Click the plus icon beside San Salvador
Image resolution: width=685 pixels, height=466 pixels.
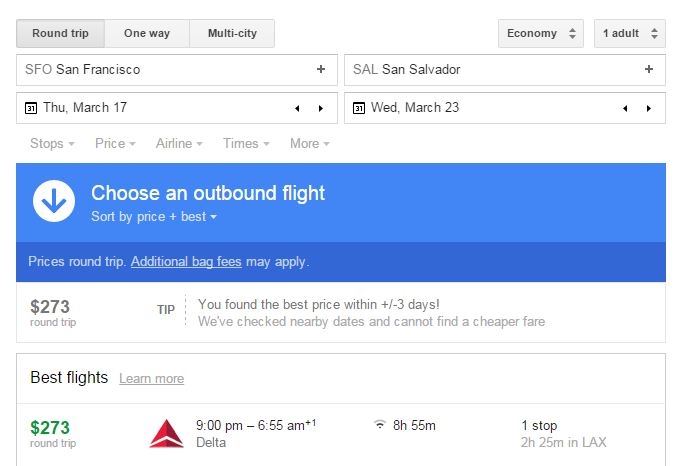[649, 70]
